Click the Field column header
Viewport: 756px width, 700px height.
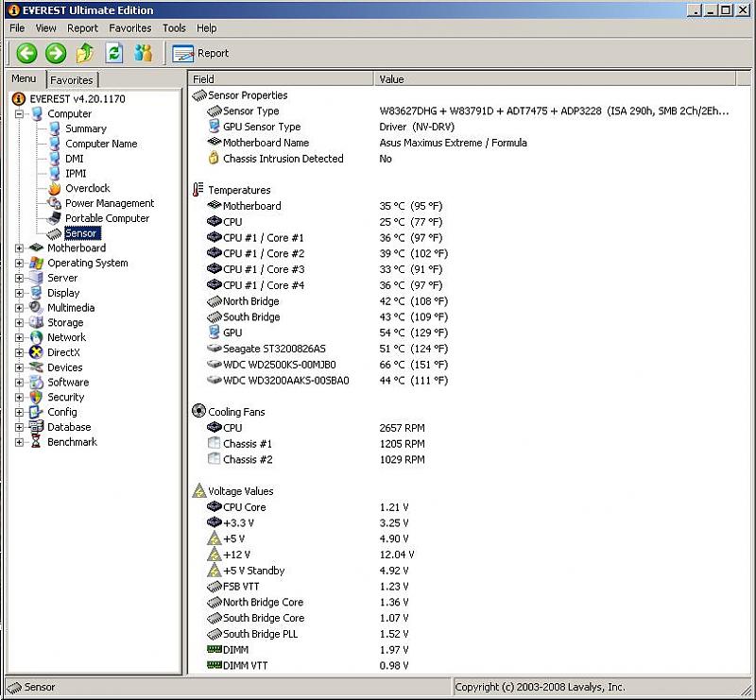pos(281,79)
